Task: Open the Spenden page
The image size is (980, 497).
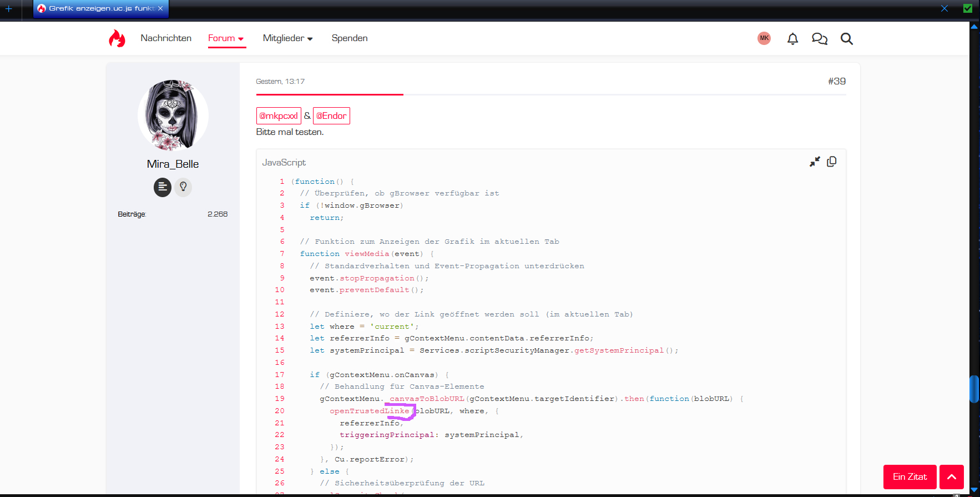Action: tap(350, 38)
